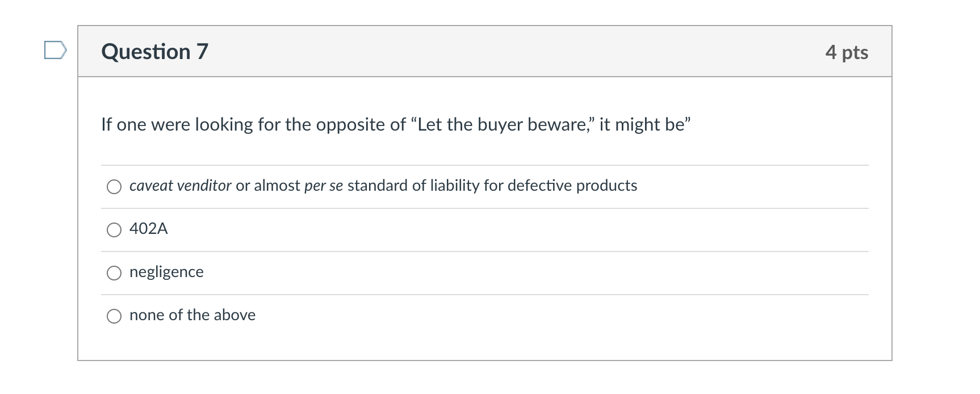Flag Question 7 for review
Image resolution: width=980 pixels, height=394 pixels.
click(x=55, y=51)
